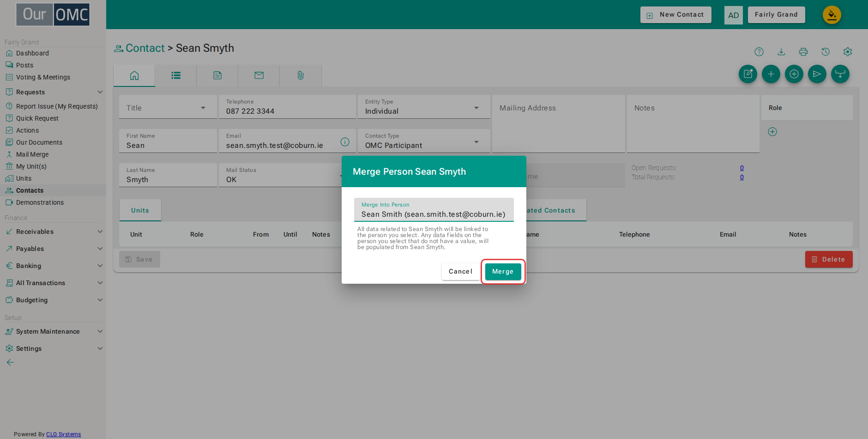Open Mail Merge in the sidebar
868x439 pixels.
click(32, 154)
